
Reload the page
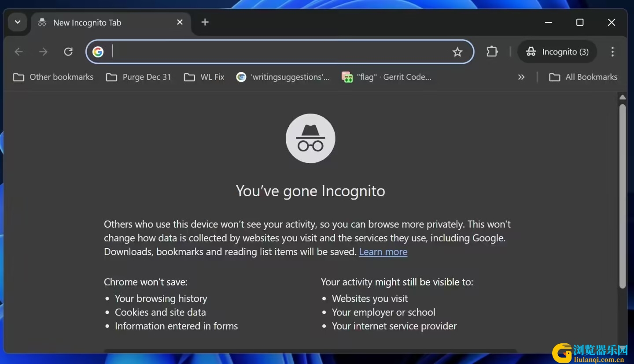pyautogui.click(x=68, y=51)
